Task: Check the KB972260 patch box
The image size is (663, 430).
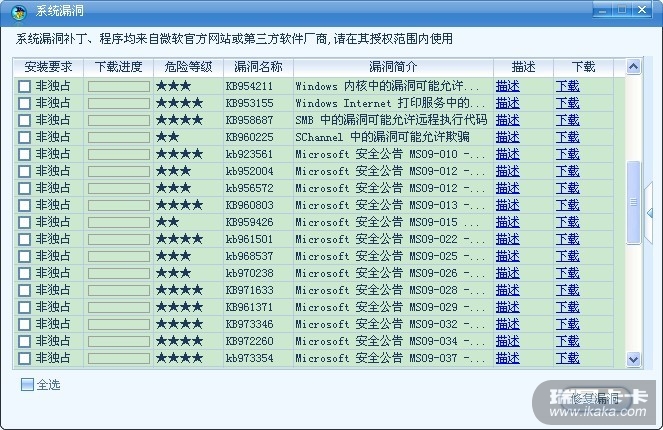Action: tap(25, 341)
